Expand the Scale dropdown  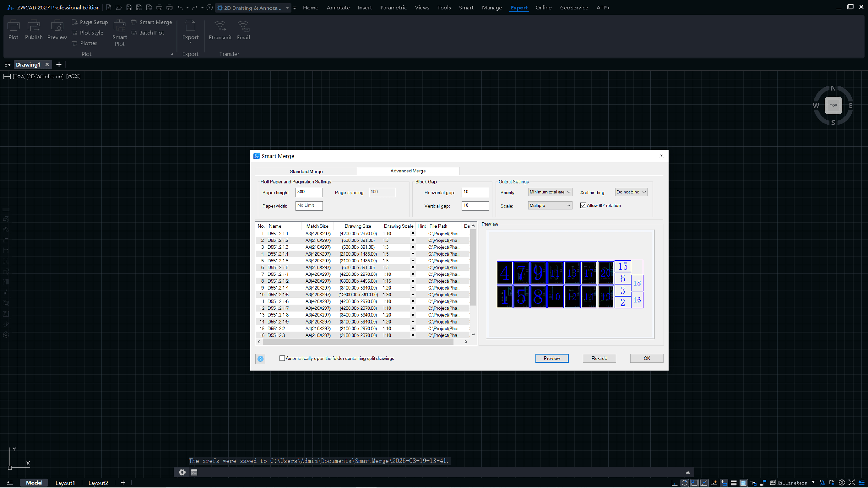click(x=550, y=205)
